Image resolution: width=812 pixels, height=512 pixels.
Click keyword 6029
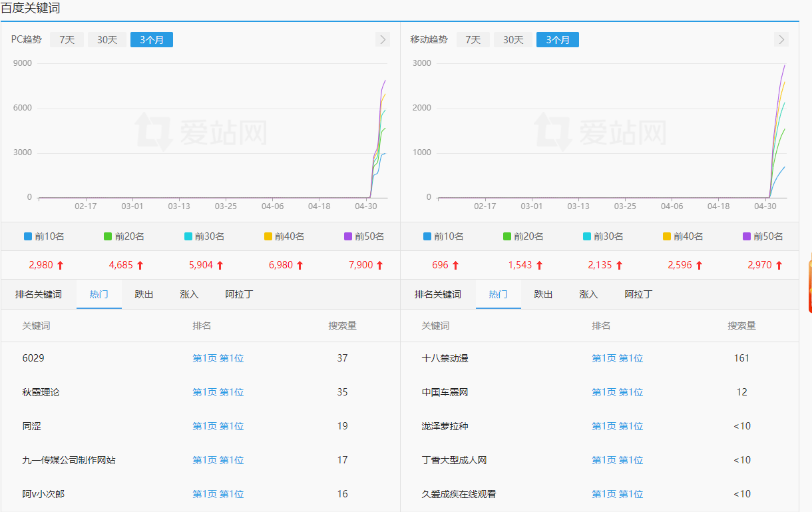click(33, 358)
